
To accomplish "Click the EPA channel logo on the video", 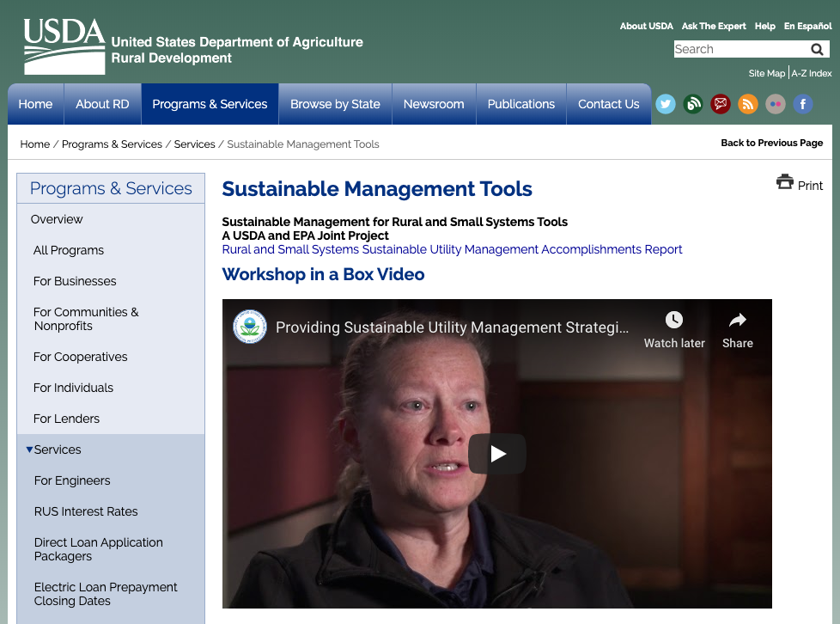I will coord(250,327).
